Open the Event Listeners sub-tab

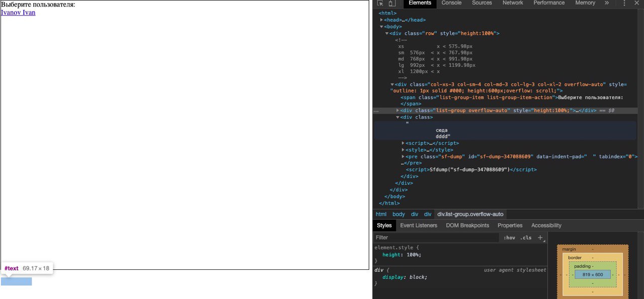(x=419, y=226)
